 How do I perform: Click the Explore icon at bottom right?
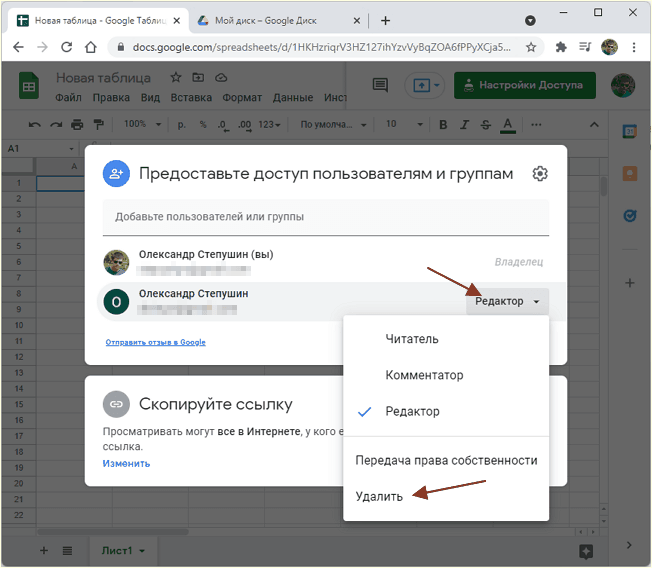pos(586,552)
